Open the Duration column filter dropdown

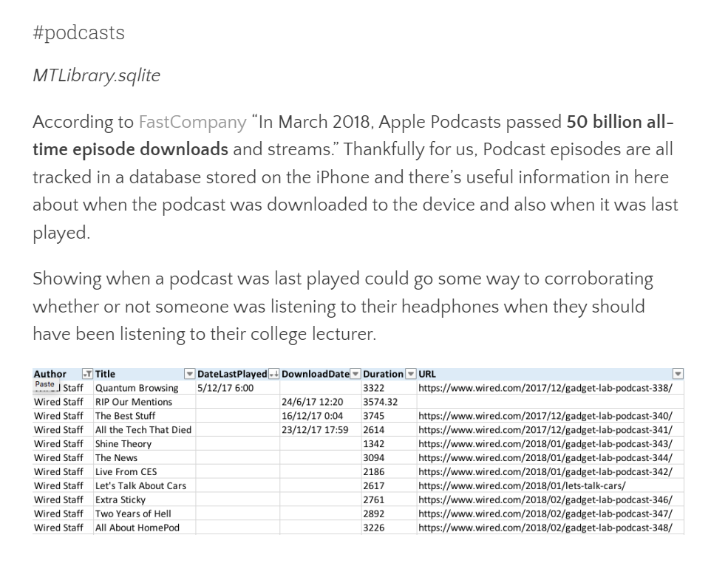click(x=412, y=374)
